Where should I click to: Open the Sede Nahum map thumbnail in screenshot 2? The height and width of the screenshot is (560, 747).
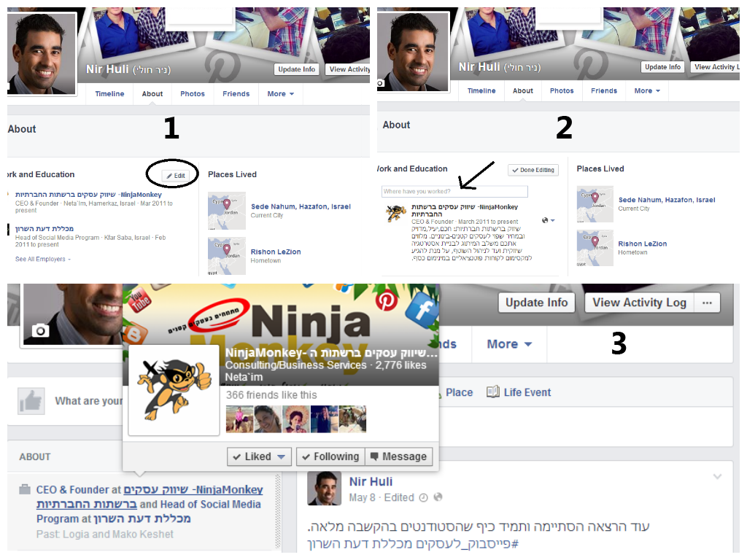click(595, 205)
